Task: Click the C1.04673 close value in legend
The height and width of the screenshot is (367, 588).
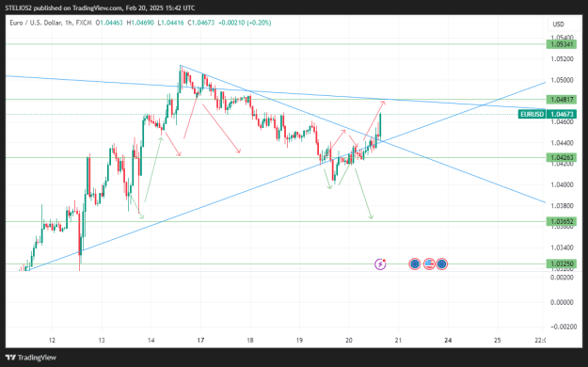Action: (201, 23)
